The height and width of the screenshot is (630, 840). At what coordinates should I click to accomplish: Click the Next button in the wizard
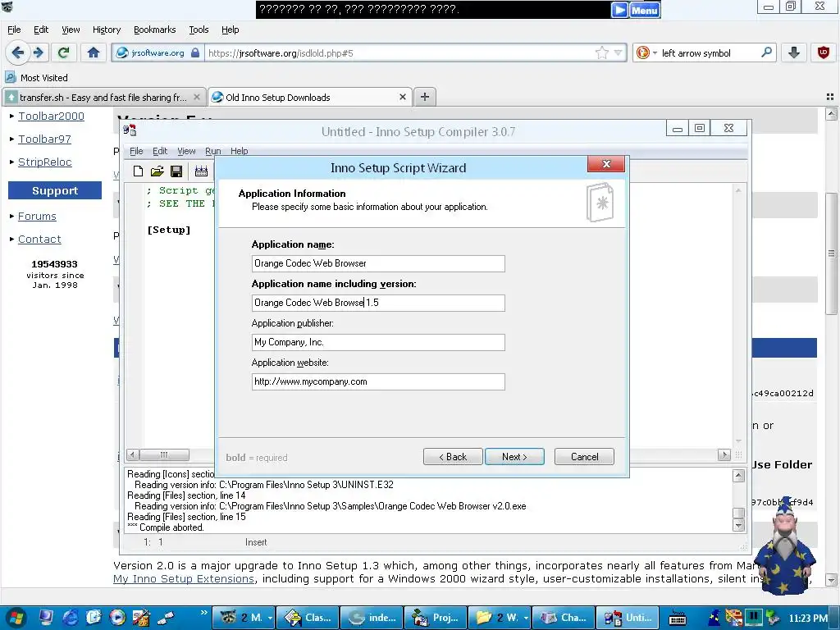point(514,456)
